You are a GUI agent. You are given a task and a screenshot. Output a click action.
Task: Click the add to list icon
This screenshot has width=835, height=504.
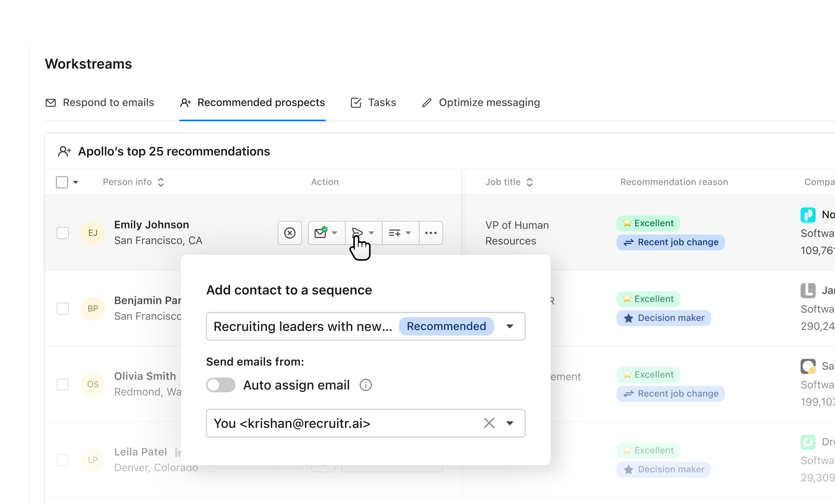click(x=394, y=233)
